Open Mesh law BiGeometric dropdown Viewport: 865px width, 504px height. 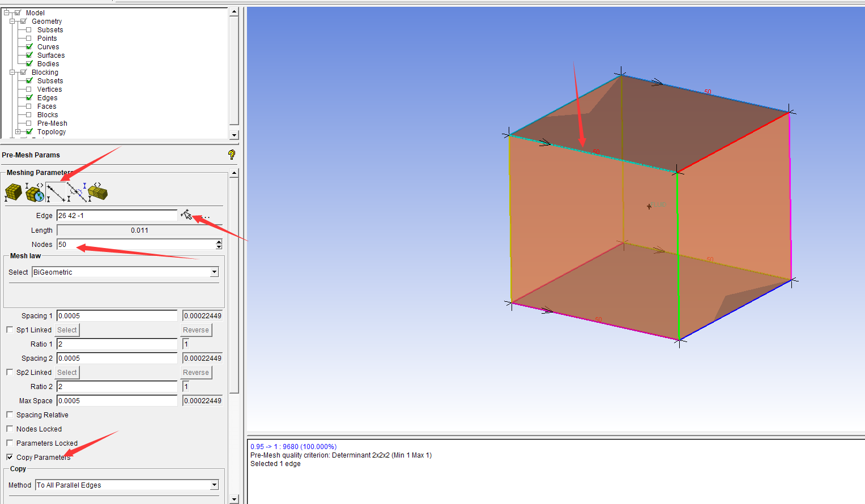click(x=214, y=272)
